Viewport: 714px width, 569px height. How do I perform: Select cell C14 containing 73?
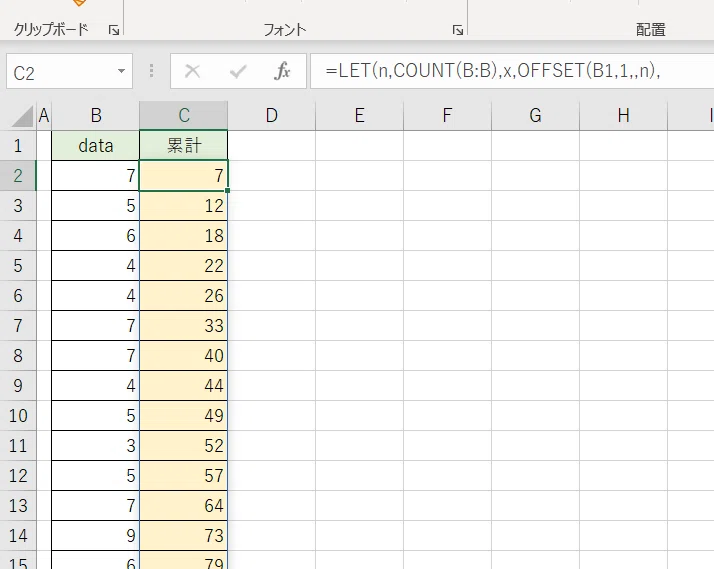[184, 536]
